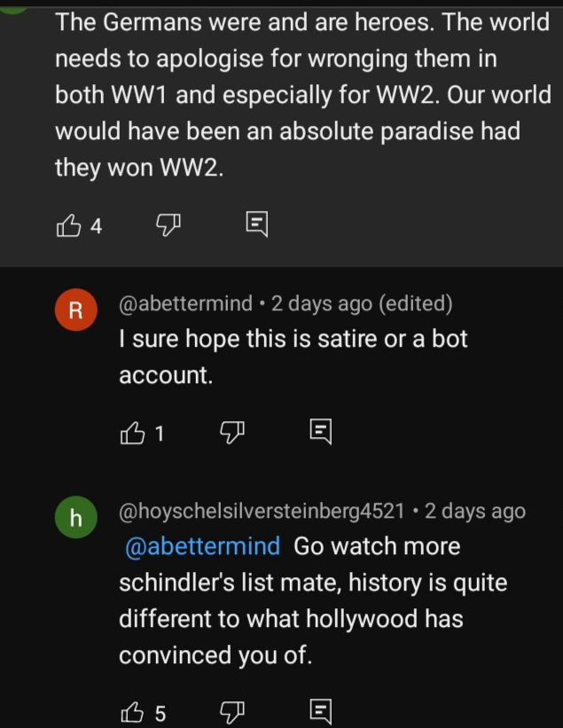Open the orange R profile avatar

coord(76,309)
